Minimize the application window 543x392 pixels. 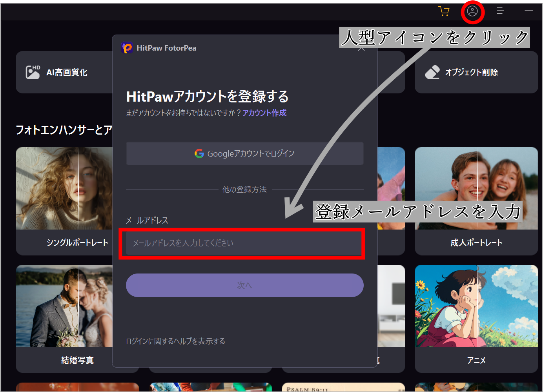tap(528, 11)
